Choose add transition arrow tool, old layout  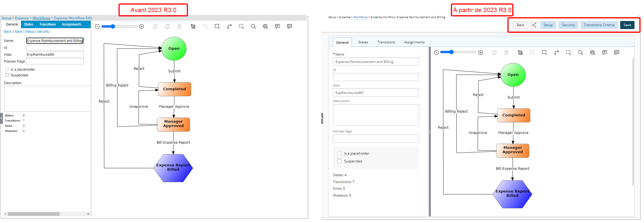pyautogui.click(x=229, y=26)
